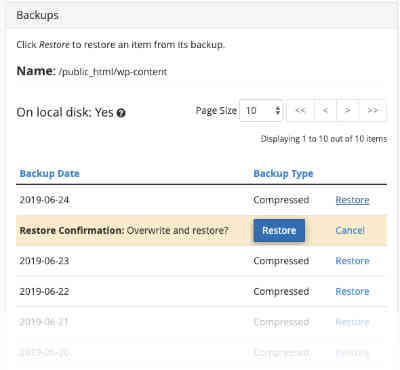400x370 pixels.
Task: Go to first page with << button
Action: pyautogui.click(x=300, y=110)
